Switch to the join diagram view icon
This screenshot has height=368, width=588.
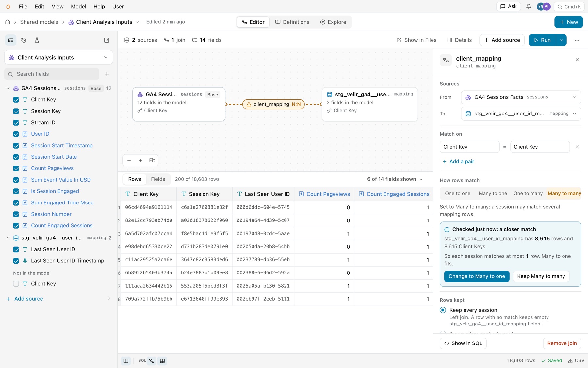tap(152, 361)
